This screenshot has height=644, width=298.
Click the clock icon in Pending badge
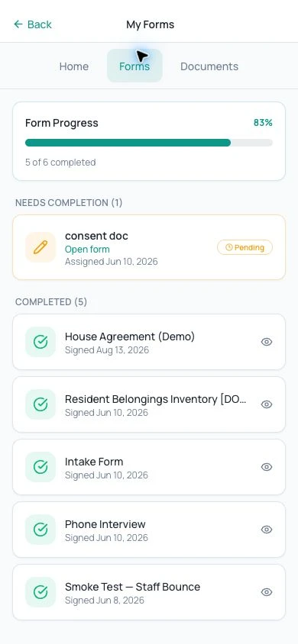click(x=229, y=247)
